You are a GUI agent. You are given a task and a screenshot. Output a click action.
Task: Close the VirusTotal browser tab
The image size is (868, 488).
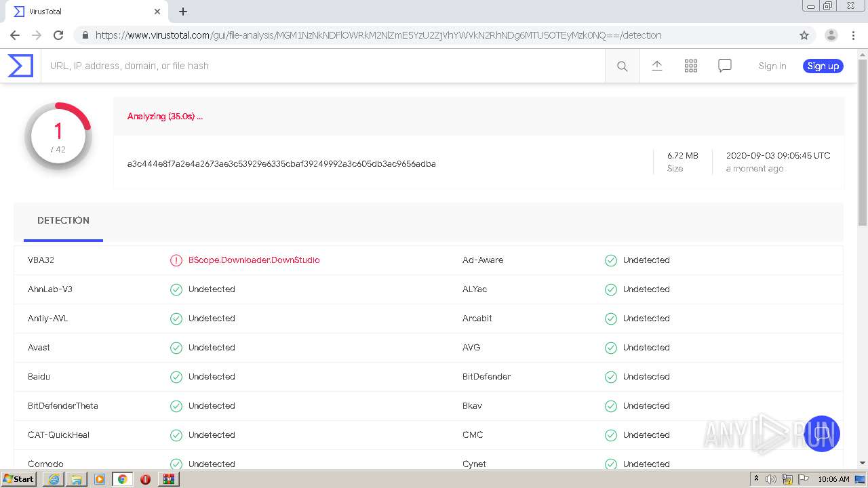[x=157, y=12]
